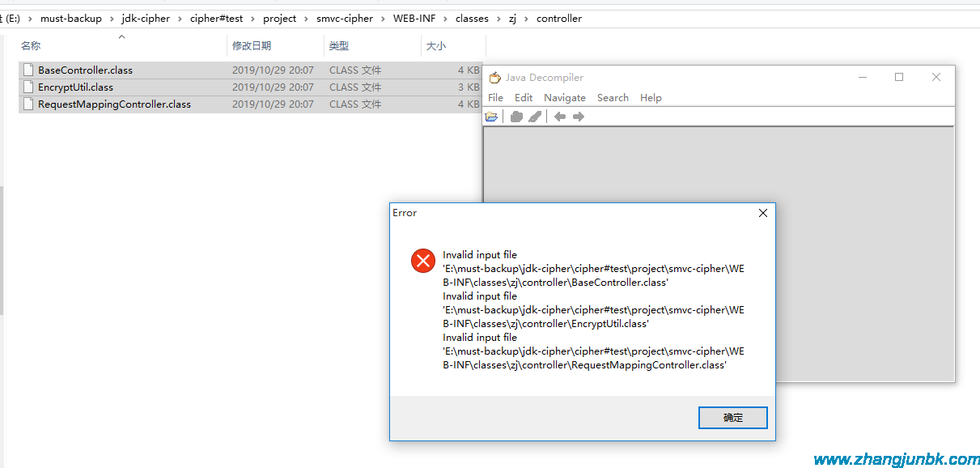Open the Help menu
Viewport: 980px width, 468px height.
pos(651,98)
